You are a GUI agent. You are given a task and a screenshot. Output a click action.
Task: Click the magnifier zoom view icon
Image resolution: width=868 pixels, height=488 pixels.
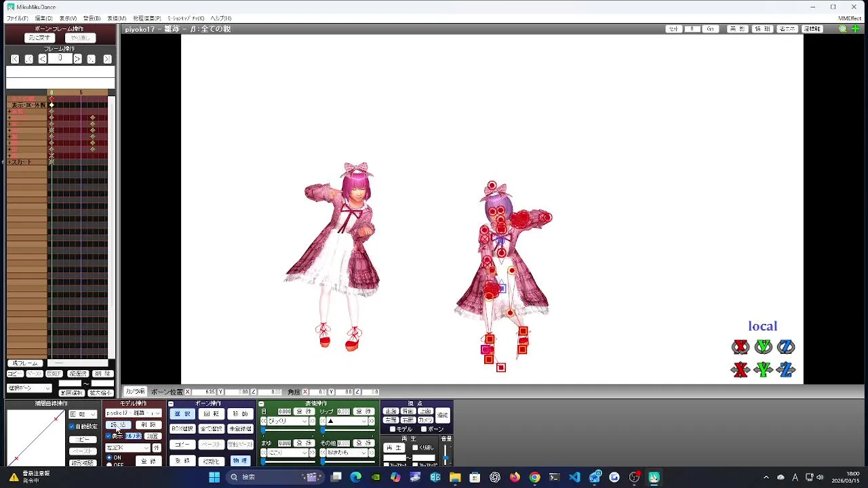click(843, 29)
